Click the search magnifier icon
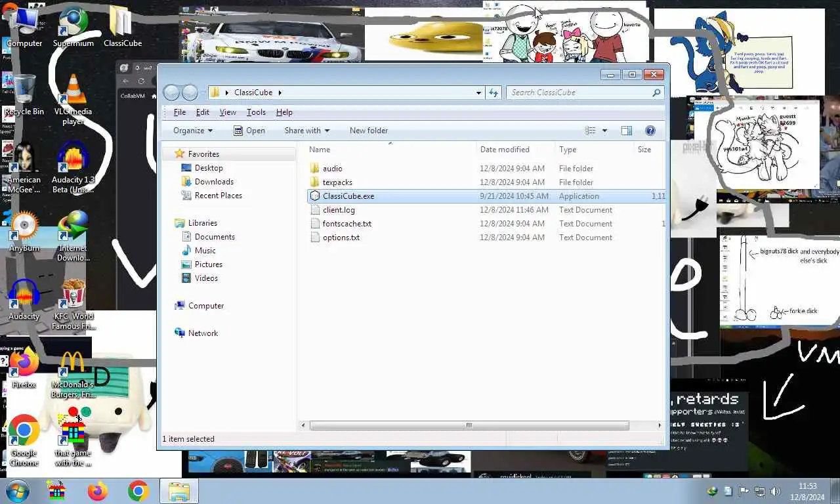The height and width of the screenshot is (504, 840). tap(656, 93)
